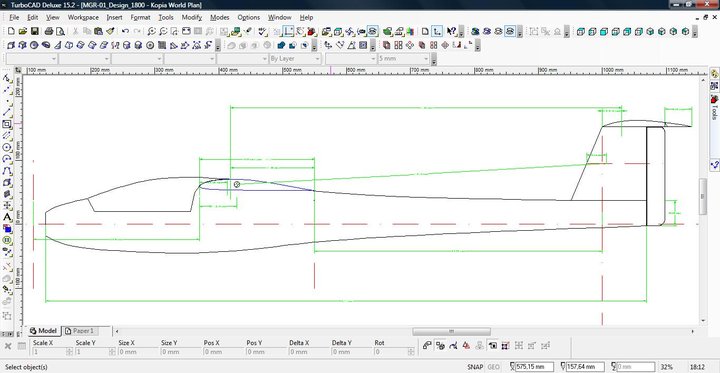
Task: Toggle SNAP mode in the status bar
Action: (475, 367)
